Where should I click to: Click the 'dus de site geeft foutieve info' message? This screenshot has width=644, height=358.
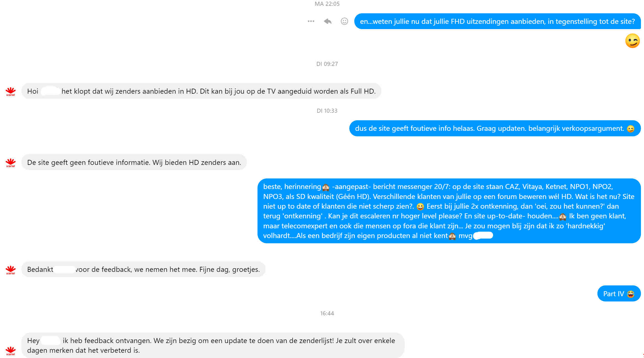[495, 128]
